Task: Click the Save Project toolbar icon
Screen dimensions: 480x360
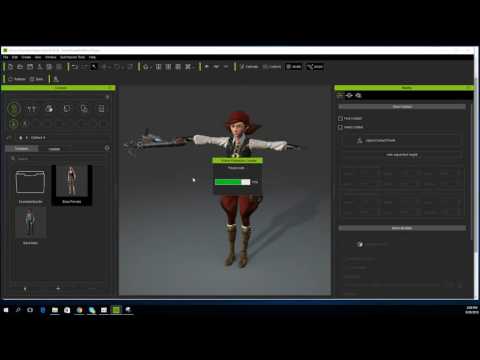Action: (x=30, y=67)
